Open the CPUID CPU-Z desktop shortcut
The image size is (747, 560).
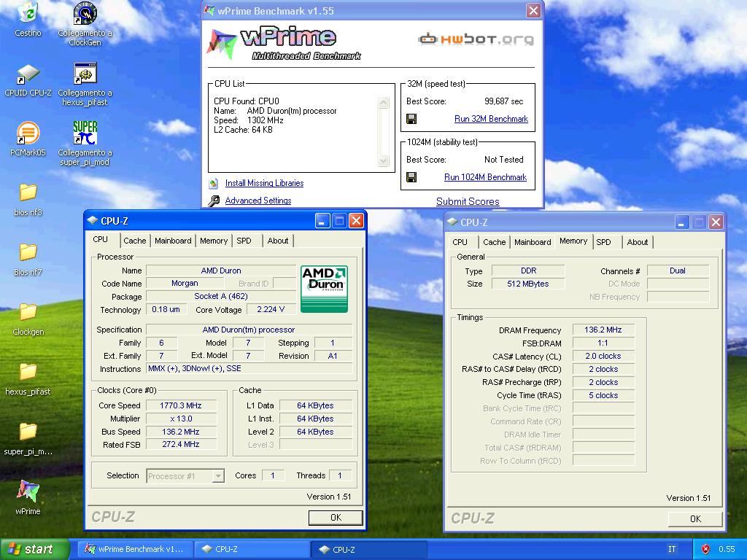click(x=28, y=74)
